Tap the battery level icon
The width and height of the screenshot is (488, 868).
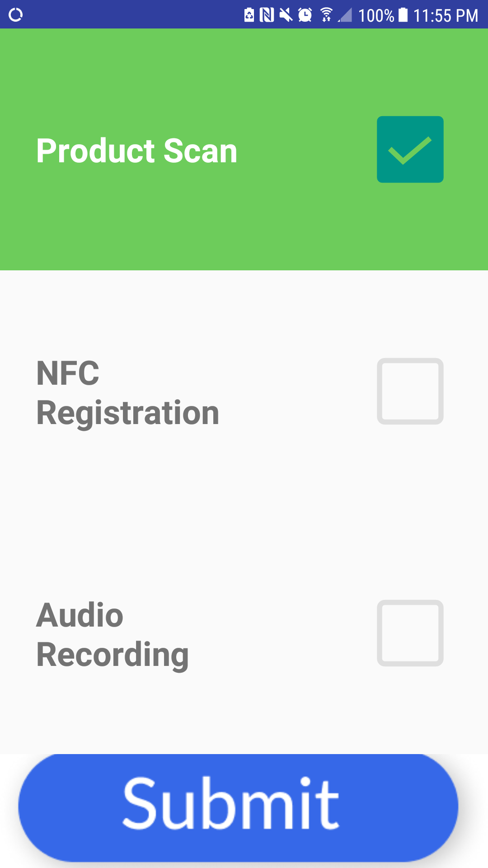click(403, 15)
